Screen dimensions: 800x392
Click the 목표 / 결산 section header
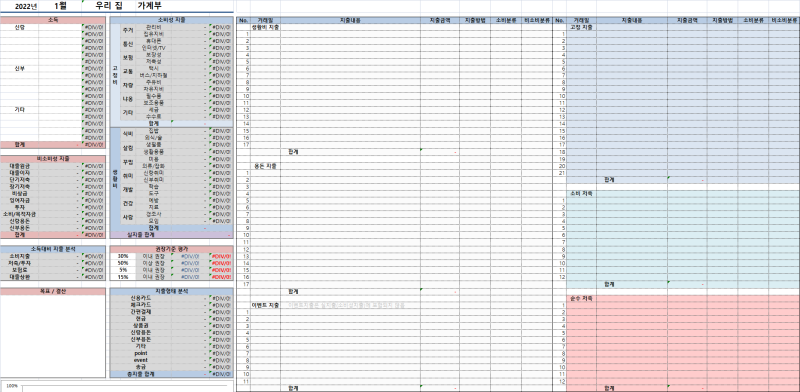pos(52,291)
